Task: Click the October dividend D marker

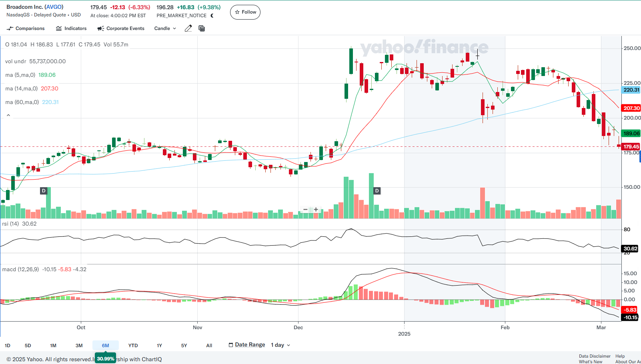Action: pyautogui.click(x=44, y=191)
